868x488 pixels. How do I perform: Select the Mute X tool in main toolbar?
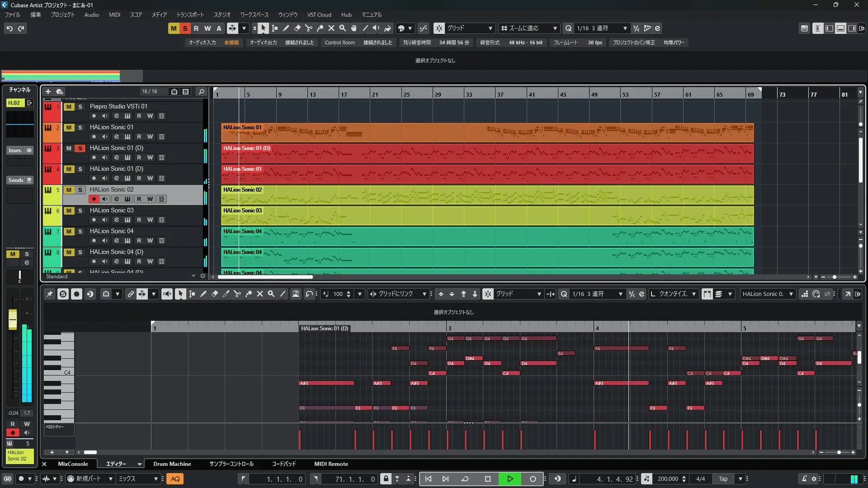331,28
